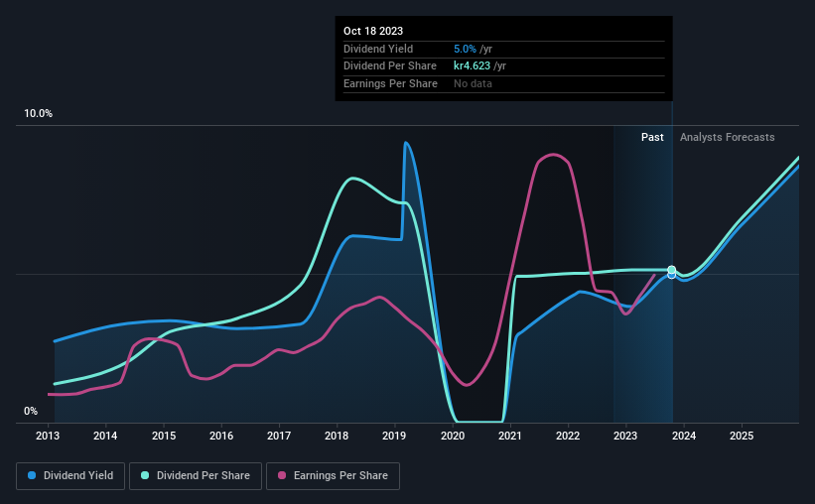Image resolution: width=815 pixels, height=504 pixels.
Task: Click the 2016 x-axis label
Action: (221, 436)
